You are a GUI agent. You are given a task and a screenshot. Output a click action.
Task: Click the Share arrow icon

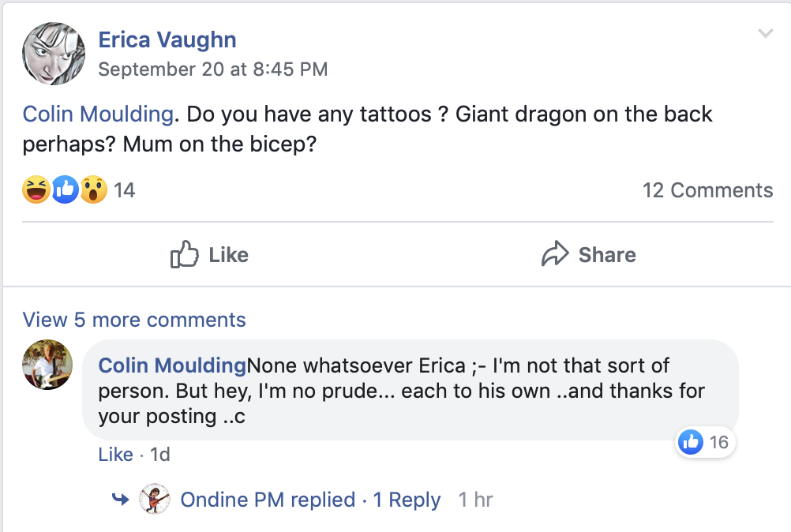(556, 254)
